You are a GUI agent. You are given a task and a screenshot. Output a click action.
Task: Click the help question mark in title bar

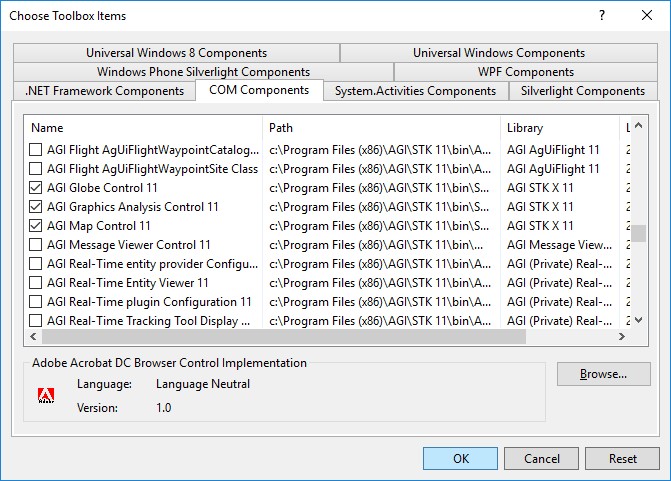pos(602,16)
